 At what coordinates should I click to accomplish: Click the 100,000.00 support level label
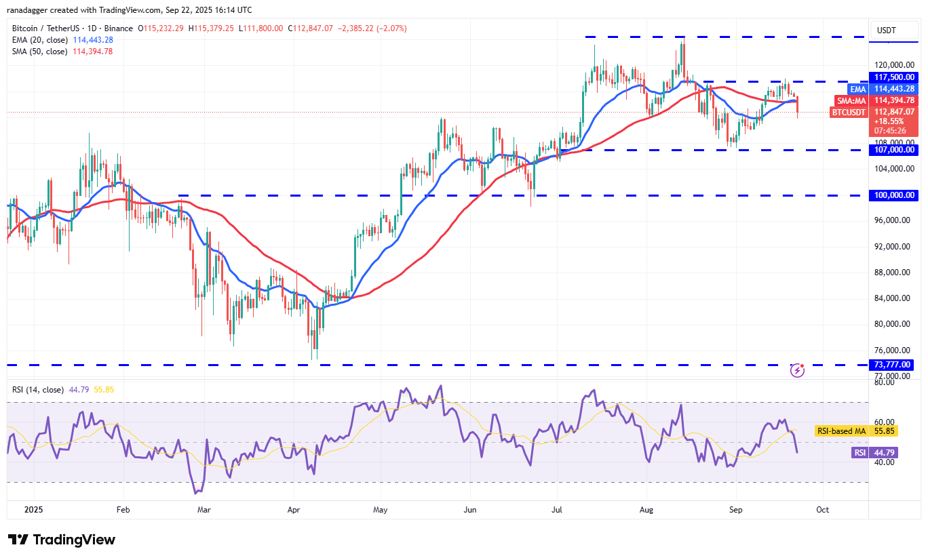tap(893, 195)
